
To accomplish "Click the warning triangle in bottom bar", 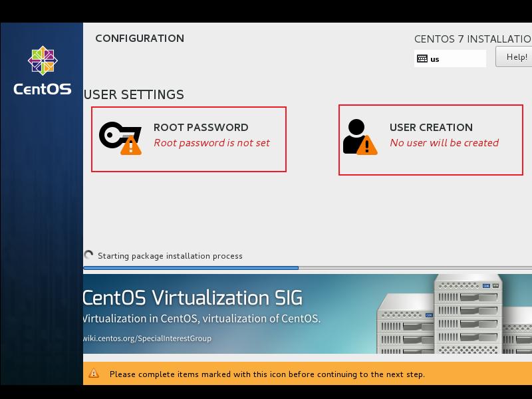I will (94, 374).
